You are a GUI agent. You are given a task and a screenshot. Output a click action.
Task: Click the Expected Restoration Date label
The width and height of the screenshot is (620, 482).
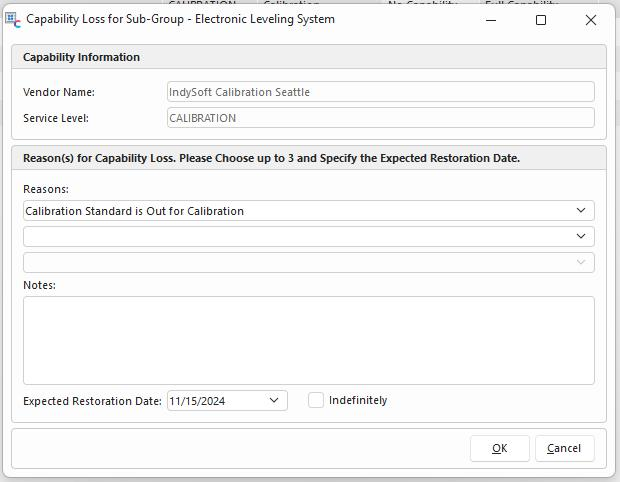click(x=92, y=401)
